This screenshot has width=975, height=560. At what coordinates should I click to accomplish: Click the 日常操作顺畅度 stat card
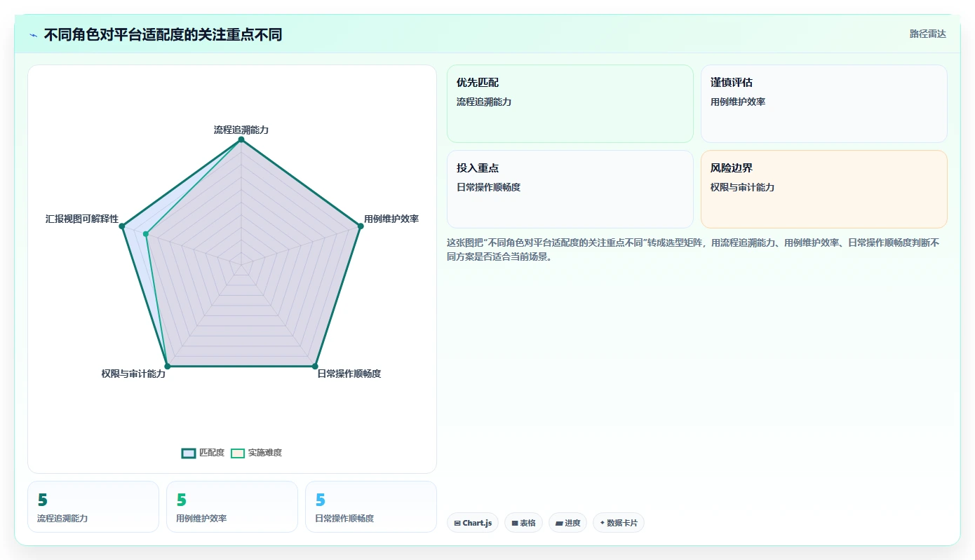tap(371, 507)
